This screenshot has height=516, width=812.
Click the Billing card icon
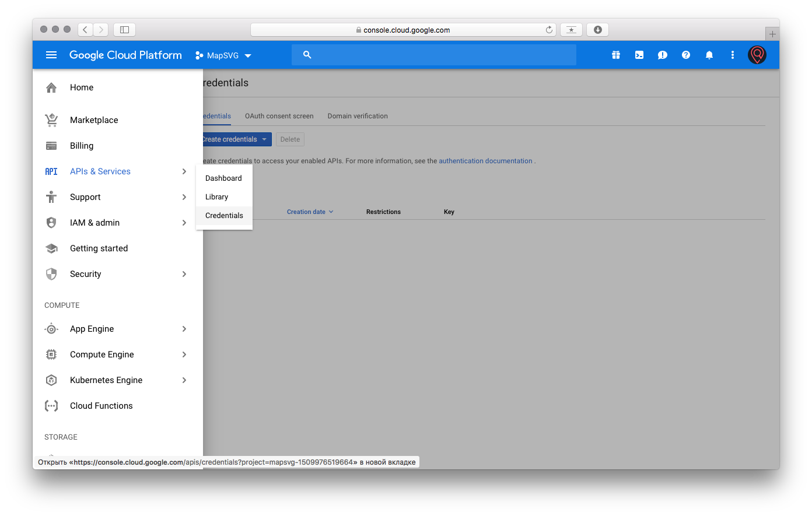pos(51,146)
